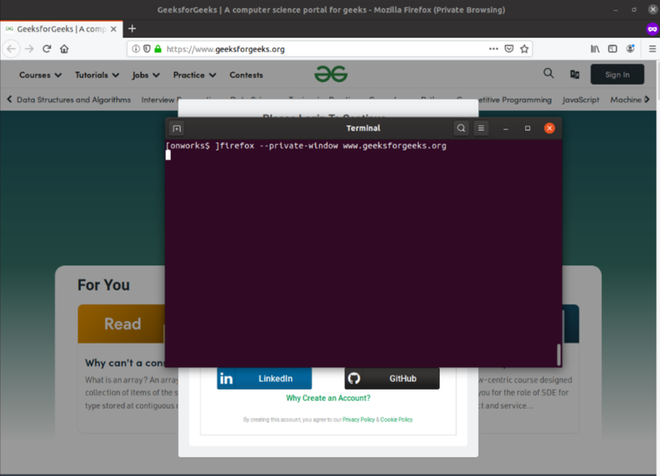The height and width of the screenshot is (476, 660).
Task: Click the GeeksforGeeks green logo
Action: click(x=331, y=74)
